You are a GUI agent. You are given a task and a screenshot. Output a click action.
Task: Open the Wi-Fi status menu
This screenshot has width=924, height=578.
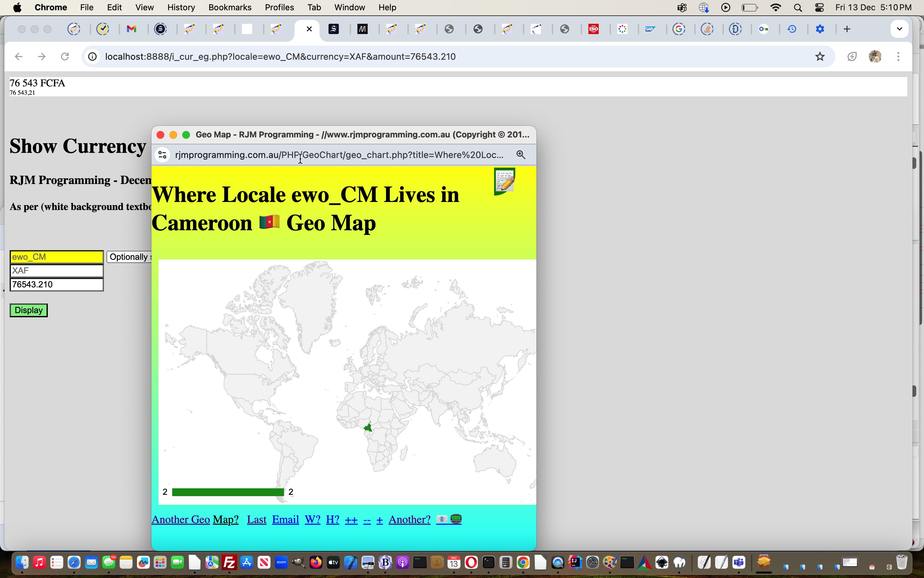coord(775,7)
